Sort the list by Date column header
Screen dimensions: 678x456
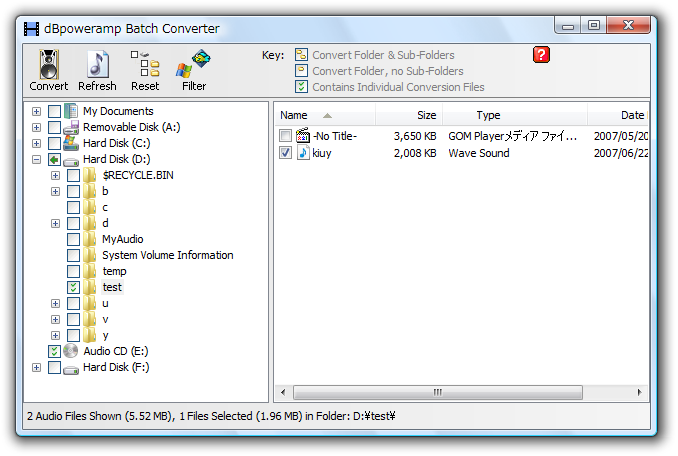(x=618, y=115)
